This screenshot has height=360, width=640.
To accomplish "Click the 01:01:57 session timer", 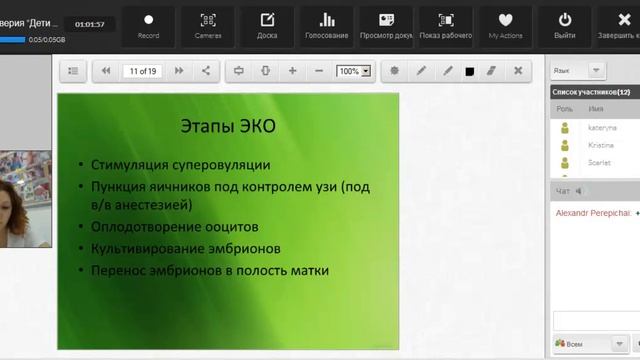I will [90, 24].
